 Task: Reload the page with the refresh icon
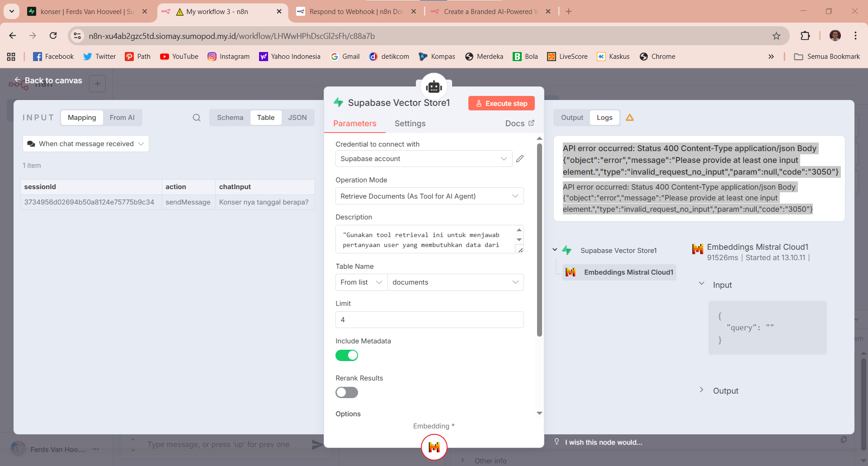[53, 36]
